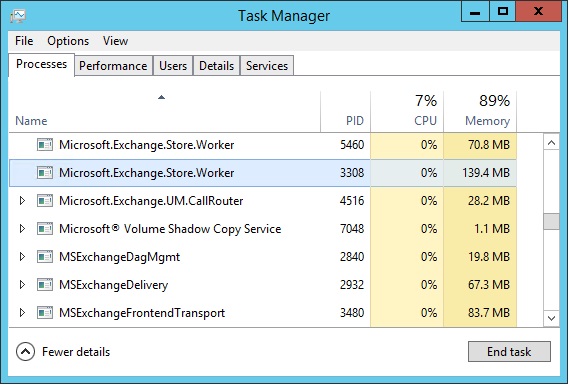This screenshot has width=569, height=385.
Task: Click the MSExchangeDelivery process icon
Action: point(45,284)
